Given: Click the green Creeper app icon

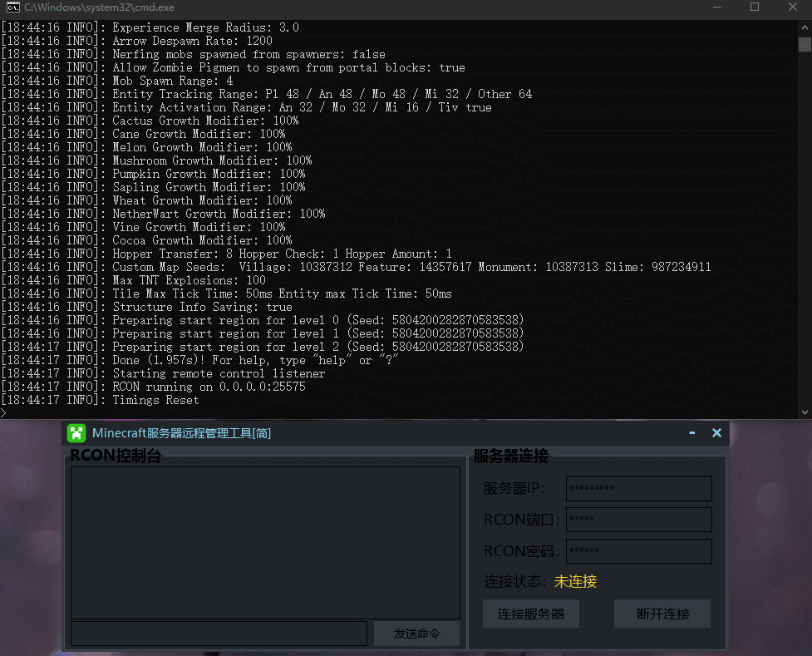Looking at the screenshot, I should (77, 433).
